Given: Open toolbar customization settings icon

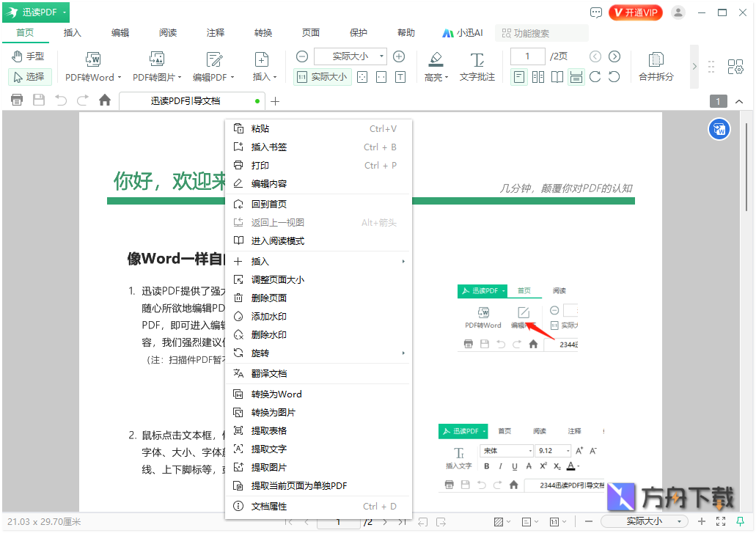Looking at the screenshot, I should coord(735,67).
